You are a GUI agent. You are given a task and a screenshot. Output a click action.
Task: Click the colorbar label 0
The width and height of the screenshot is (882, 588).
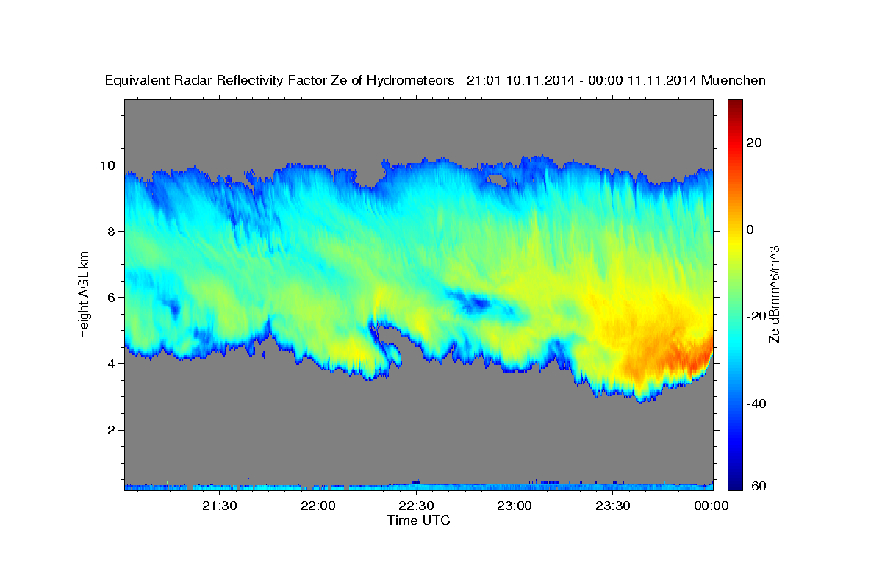click(x=751, y=229)
